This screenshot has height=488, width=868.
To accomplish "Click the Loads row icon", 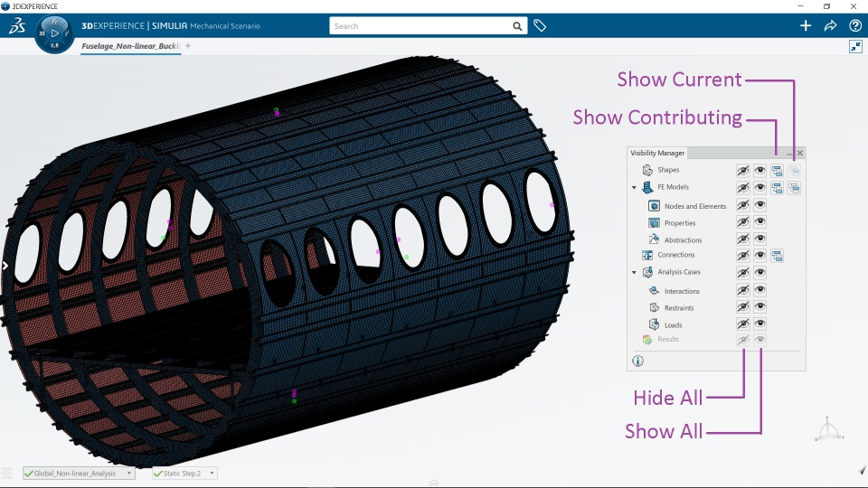I will [654, 324].
